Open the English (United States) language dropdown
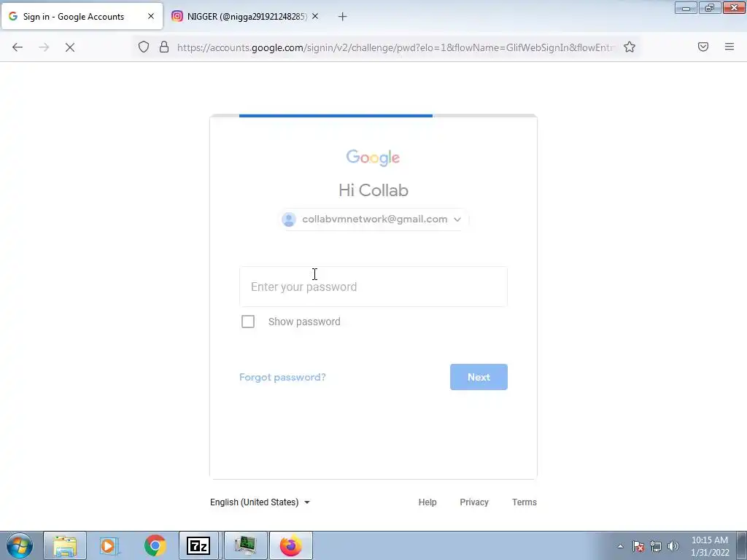This screenshot has height=560, width=747. pyautogui.click(x=260, y=502)
